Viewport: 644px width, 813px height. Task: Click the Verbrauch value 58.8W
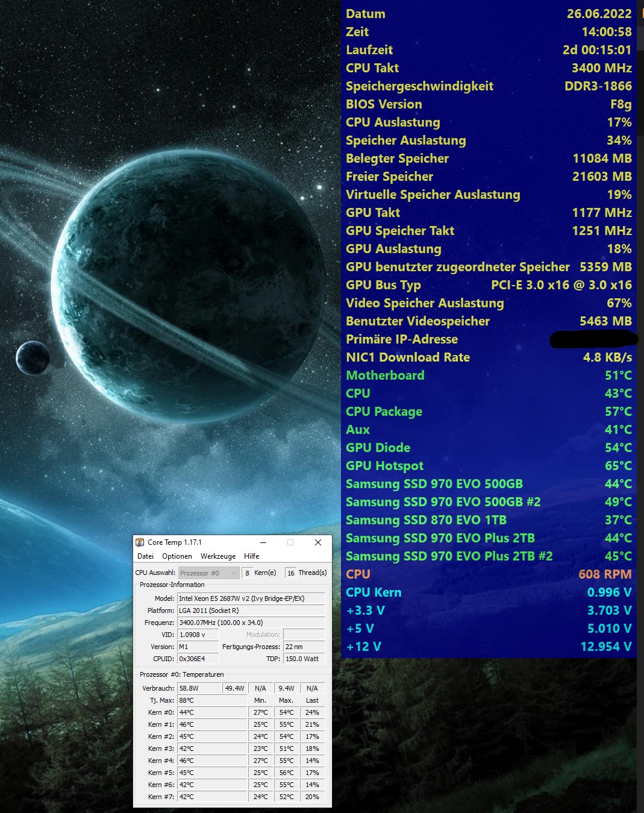click(x=199, y=688)
